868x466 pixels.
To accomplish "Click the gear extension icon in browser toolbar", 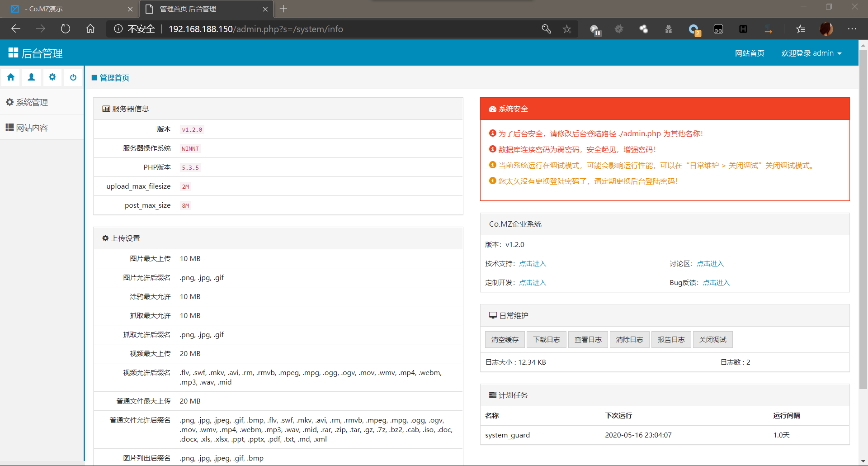I will click(x=619, y=29).
